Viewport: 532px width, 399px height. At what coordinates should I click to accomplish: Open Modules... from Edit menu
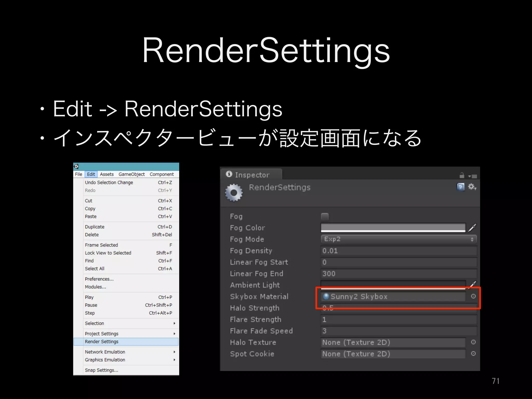point(126,287)
